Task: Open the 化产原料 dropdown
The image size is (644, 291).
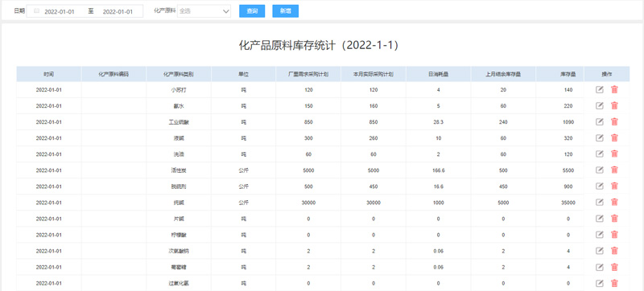Action: click(x=204, y=11)
